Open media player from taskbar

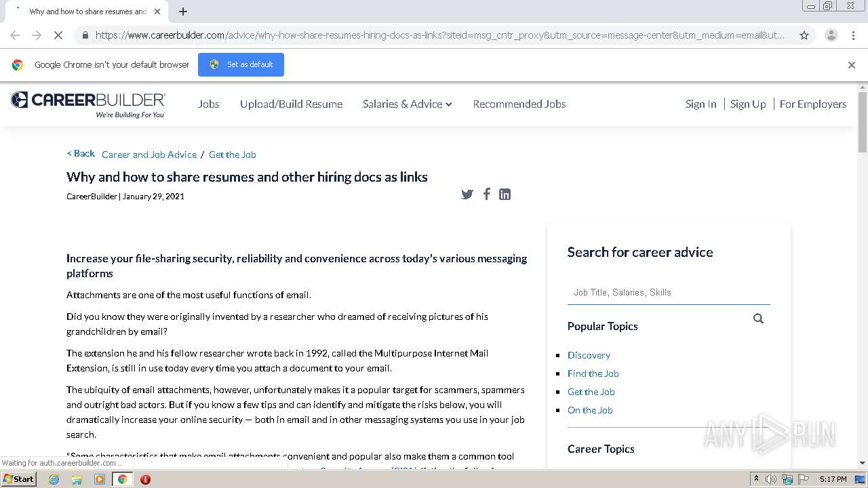tap(100, 479)
